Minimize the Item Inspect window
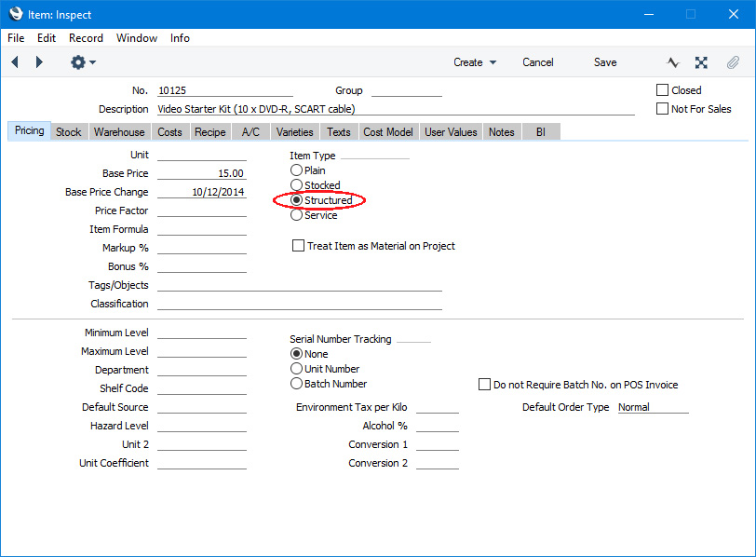Image resolution: width=756 pixels, height=557 pixels. 649,14
